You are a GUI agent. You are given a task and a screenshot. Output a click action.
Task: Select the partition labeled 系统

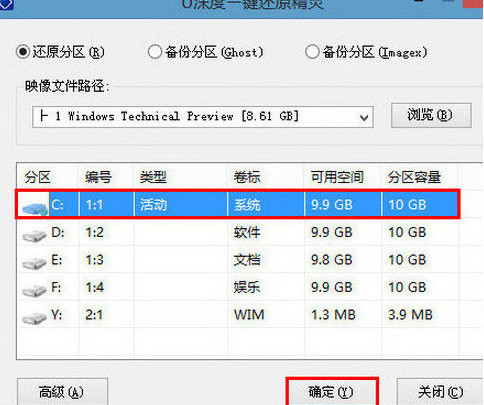[x=247, y=205]
